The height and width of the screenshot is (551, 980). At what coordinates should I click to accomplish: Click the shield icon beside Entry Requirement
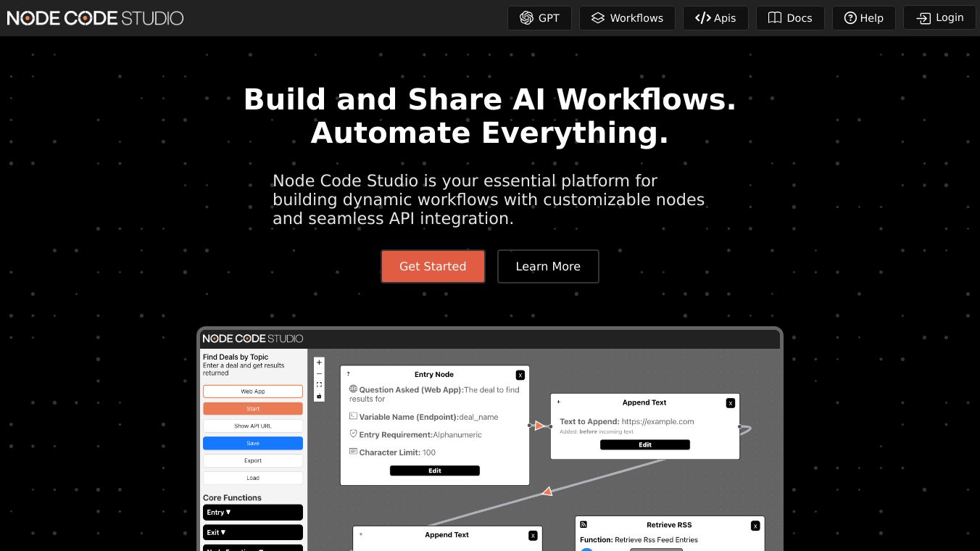(354, 434)
